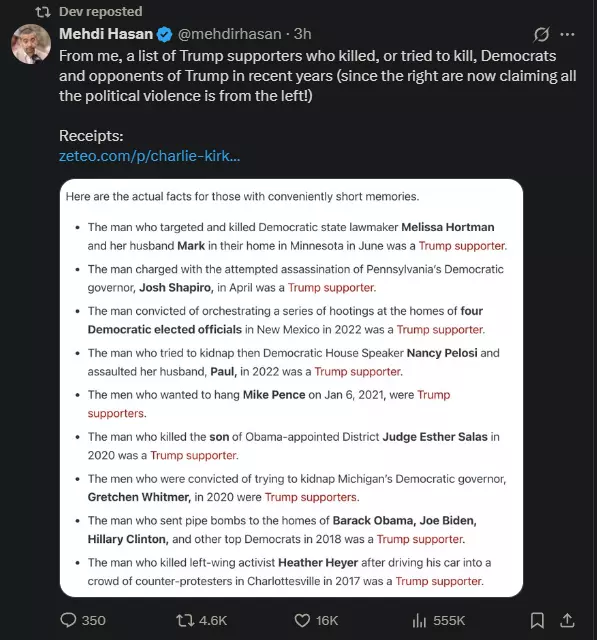Click the repost arrows icon beside Dev reposted
597x640 pixels.
pos(43,12)
